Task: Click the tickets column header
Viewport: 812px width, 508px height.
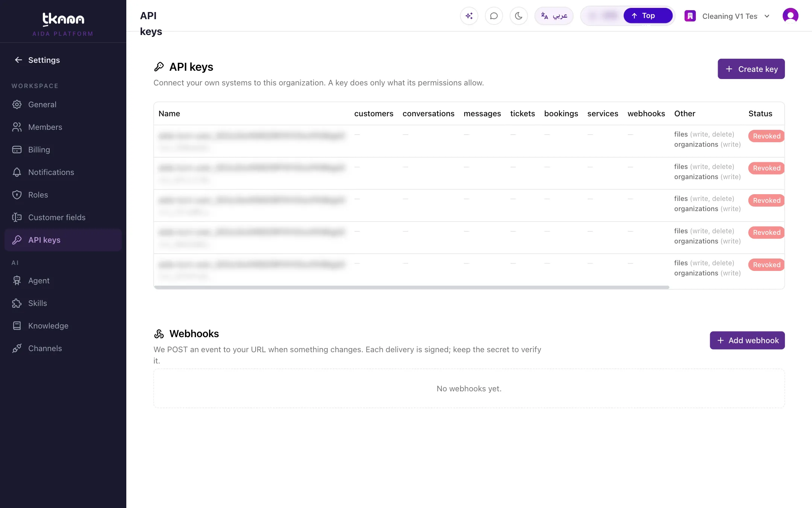Action: click(522, 114)
